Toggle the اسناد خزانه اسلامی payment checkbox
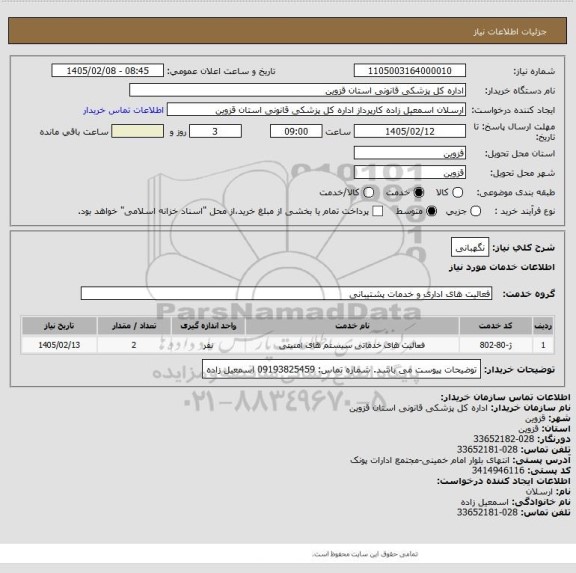The image size is (576, 573). 378,211
